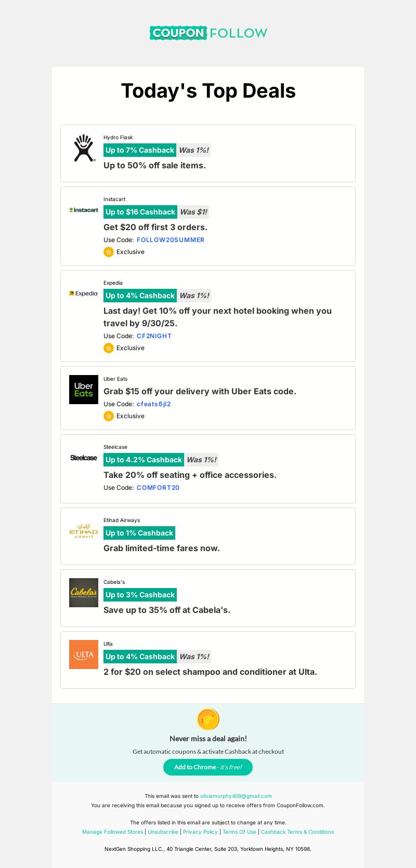The width and height of the screenshot is (416, 868).
Task: Select the Uber Eats logo tile
Action: 84,390
